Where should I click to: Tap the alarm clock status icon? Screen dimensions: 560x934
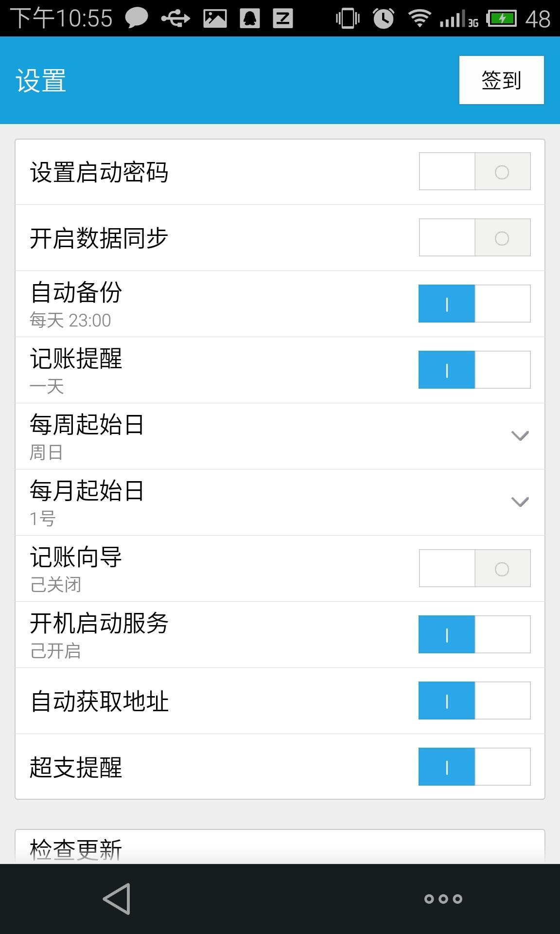[x=383, y=19]
